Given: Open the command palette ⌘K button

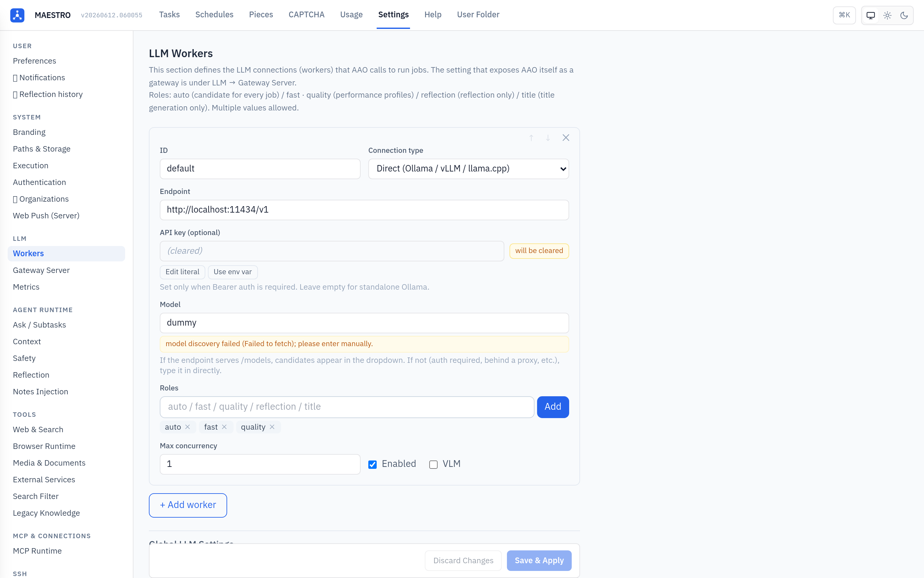Looking at the screenshot, I should pyautogui.click(x=844, y=15).
